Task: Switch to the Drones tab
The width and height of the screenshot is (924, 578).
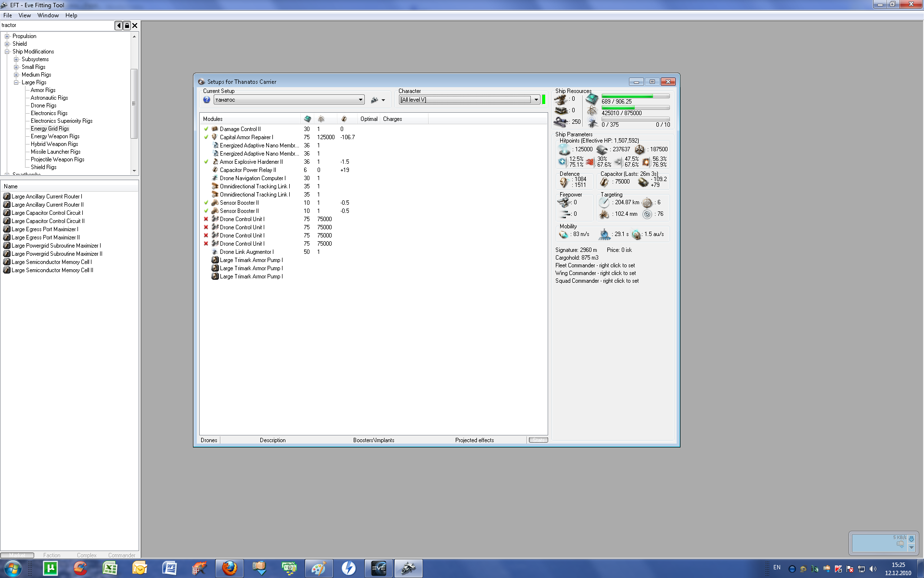Action: [209, 440]
